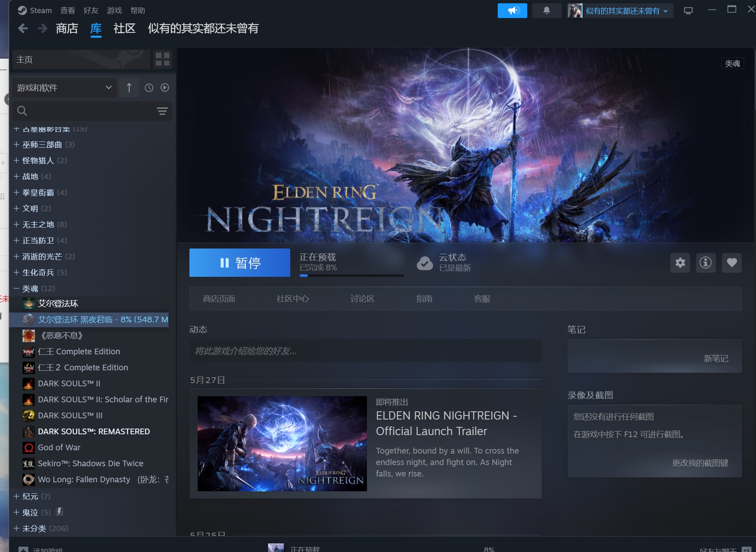Open the 社区中心 link
This screenshot has height=552, width=756.
pyautogui.click(x=293, y=299)
